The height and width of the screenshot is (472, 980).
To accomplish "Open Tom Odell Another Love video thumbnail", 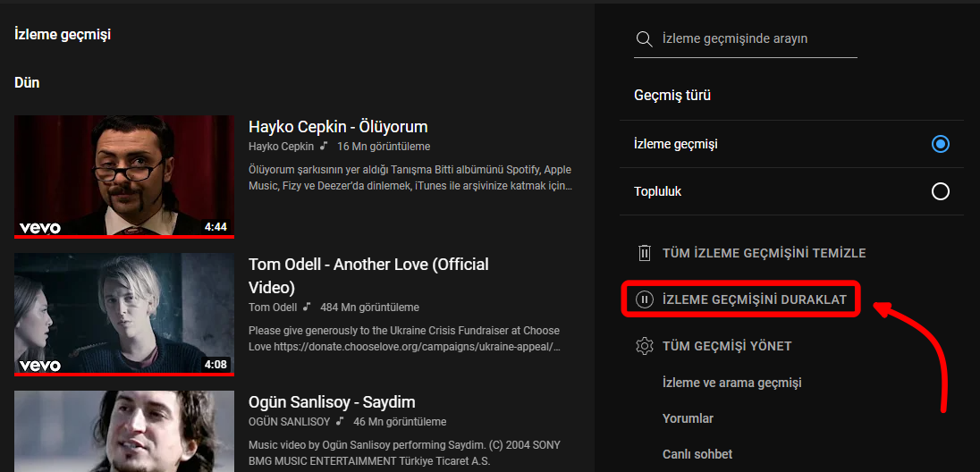I will coord(124,312).
